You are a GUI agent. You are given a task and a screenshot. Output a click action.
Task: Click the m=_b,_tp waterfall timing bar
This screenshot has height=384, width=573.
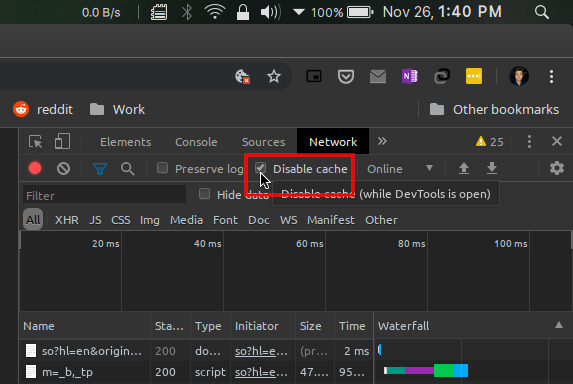tap(426, 370)
